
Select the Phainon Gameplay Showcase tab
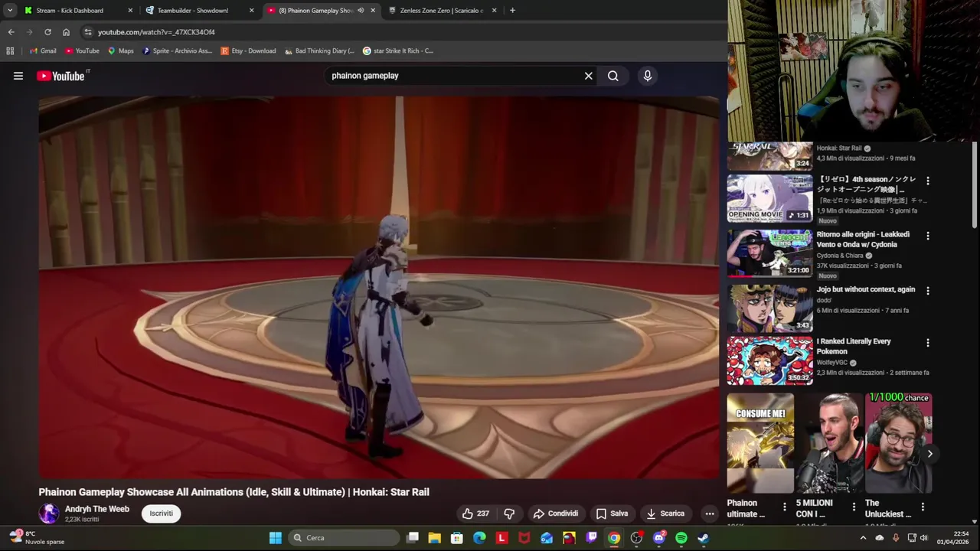click(x=317, y=11)
